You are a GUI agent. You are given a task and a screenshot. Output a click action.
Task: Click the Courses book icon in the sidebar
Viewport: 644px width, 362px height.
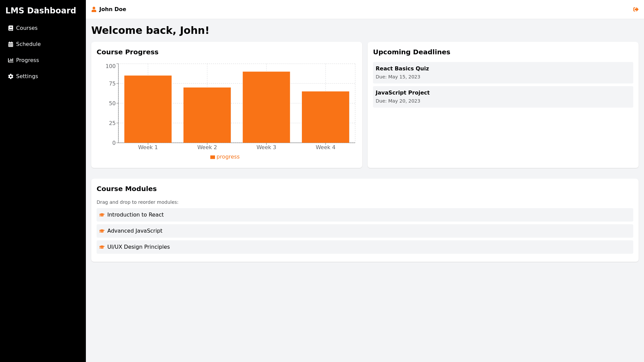point(11,28)
